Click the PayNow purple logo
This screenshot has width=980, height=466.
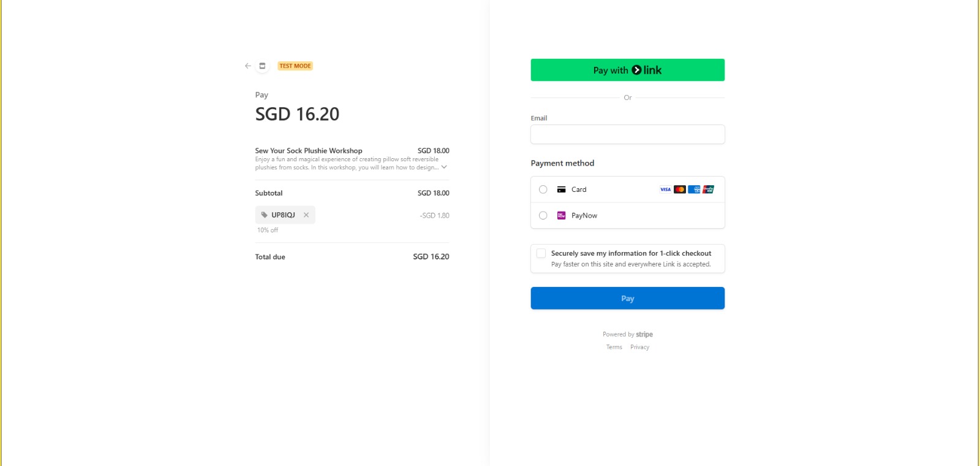[x=561, y=215]
